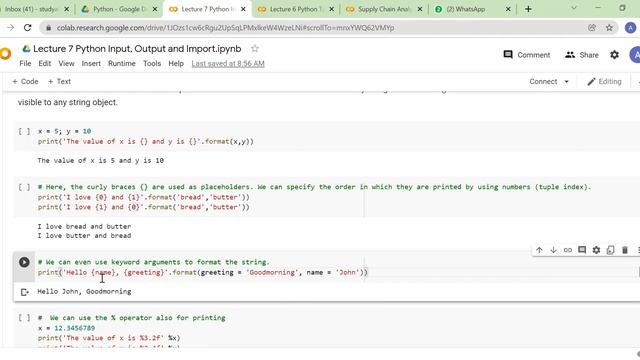Run the keyword arguments code cell
Viewport: 640px width, 360px height.
24,262
